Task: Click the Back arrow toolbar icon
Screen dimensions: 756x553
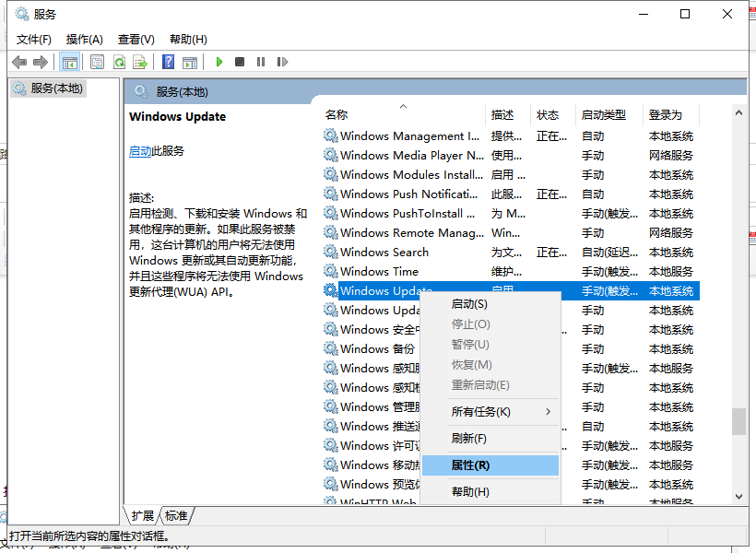Action: point(19,62)
